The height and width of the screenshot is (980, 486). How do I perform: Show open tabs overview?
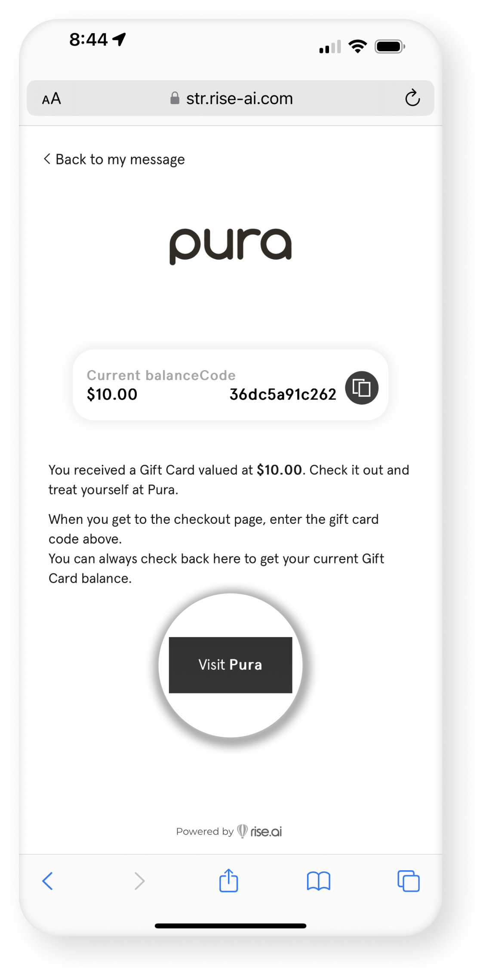[x=409, y=881]
